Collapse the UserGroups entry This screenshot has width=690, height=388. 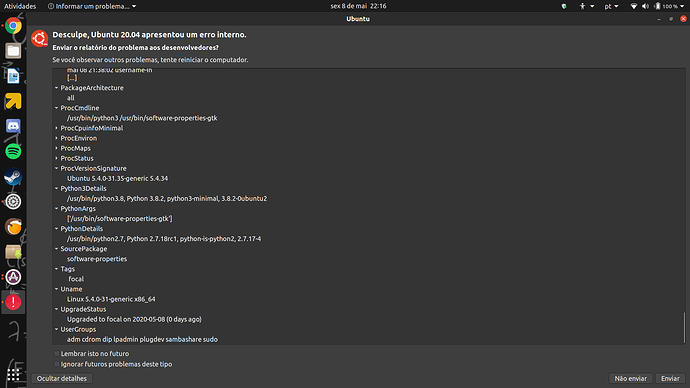coord(56,329)
